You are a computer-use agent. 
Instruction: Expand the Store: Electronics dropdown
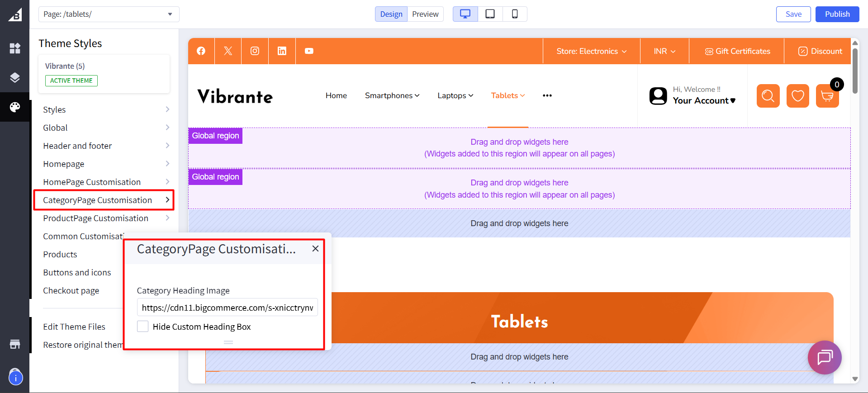pos(592,51)
